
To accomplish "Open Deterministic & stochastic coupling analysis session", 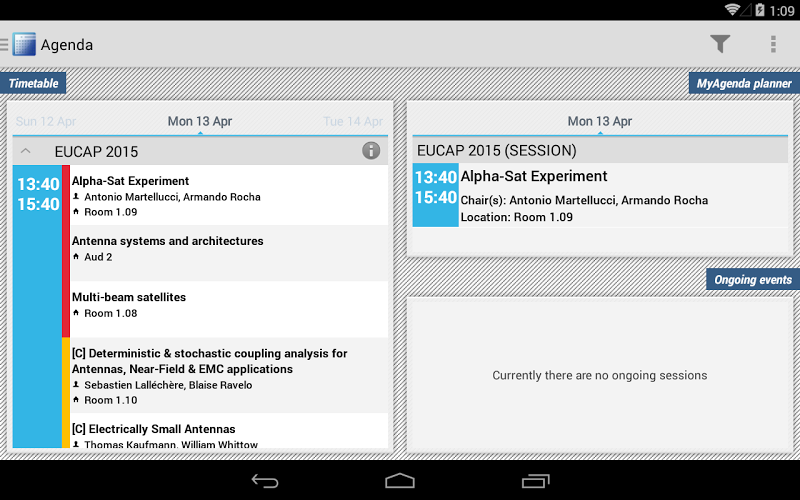I will pyautogui.click(x=229, y=376).
